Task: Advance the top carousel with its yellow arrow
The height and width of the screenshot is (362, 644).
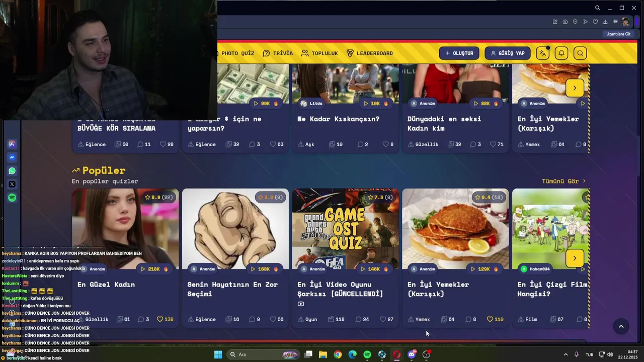Action: point(575,88)
